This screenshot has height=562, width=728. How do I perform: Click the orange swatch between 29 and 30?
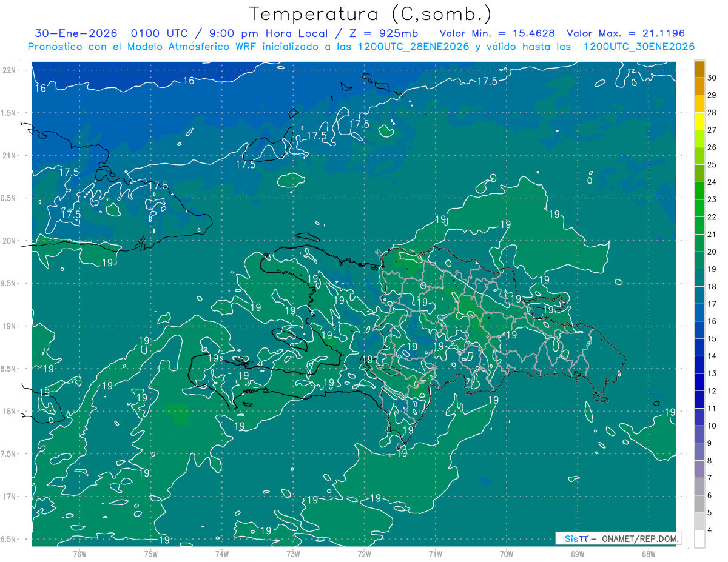(699, 87)
